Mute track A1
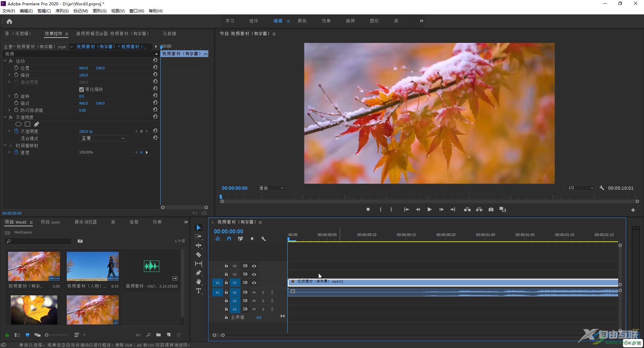The image size is (644, 348). pos(254,292)
